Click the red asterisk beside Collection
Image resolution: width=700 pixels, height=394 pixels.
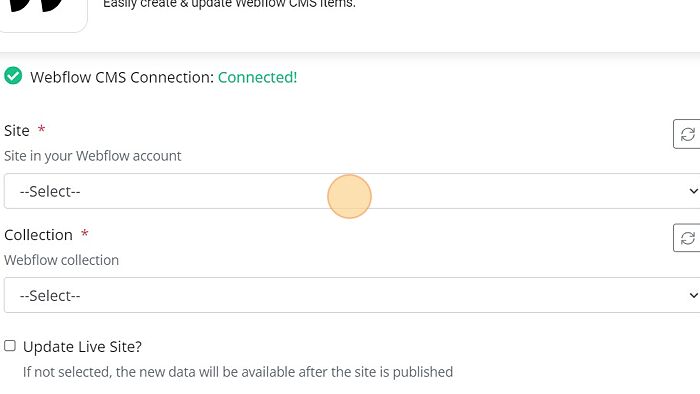pyautogui.click(x=84, y=233)
